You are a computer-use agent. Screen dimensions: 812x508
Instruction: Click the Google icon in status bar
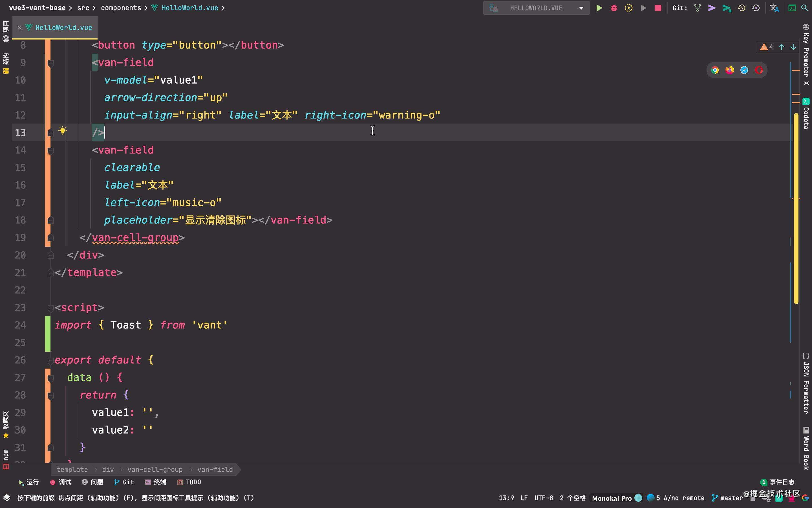tap(805, 498)
